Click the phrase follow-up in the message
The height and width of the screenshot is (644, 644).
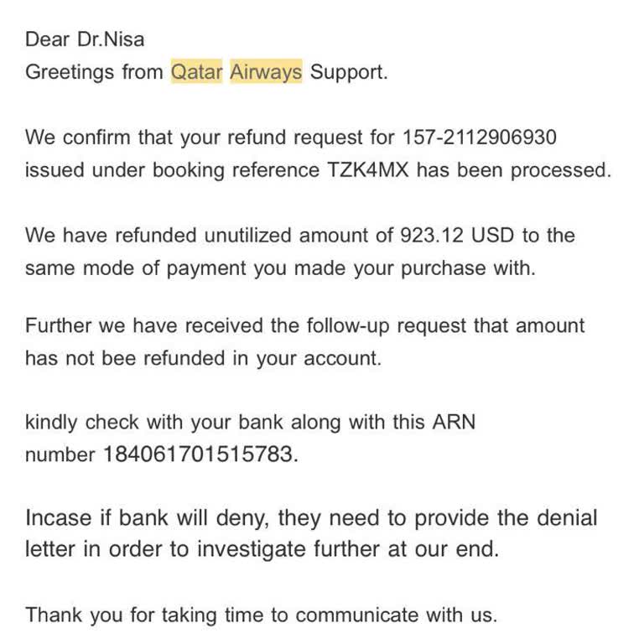[x=348, y=326]
